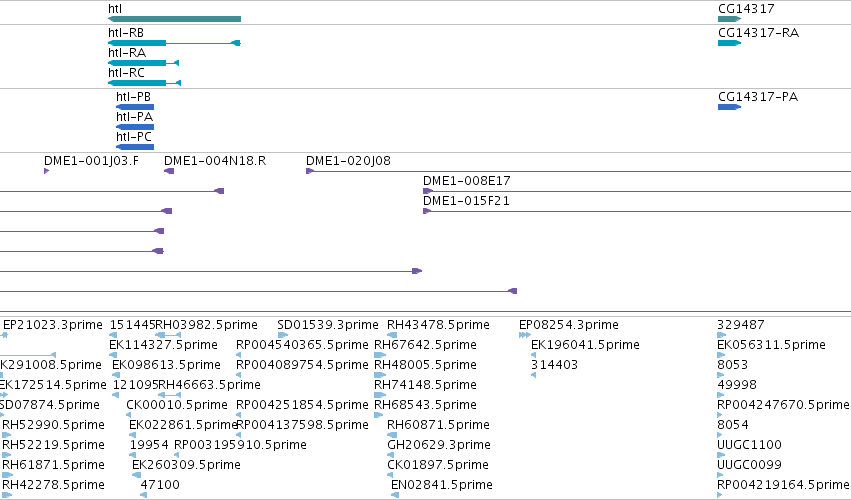Click EST RP004540365.5prime
Image resolution: width=851 pixels, height=500 pixels.
pos(302,345)
